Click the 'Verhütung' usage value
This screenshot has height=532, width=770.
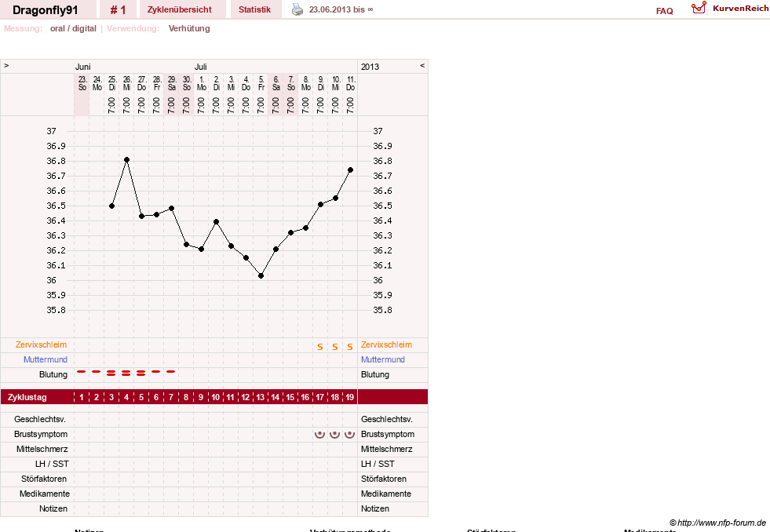[189, 28]
